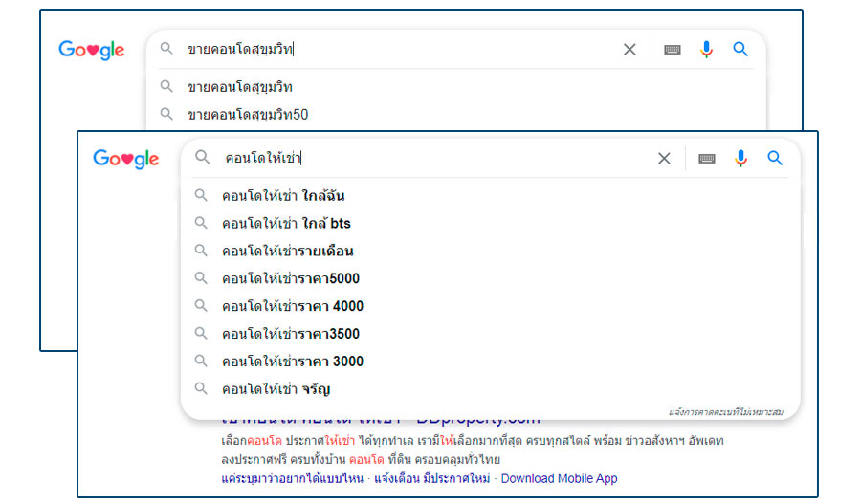Select suggestion คอนโดให้เช่า ใกล้ฉัน
This screenshot has width=861, height=504.
(x=282, y=196)
